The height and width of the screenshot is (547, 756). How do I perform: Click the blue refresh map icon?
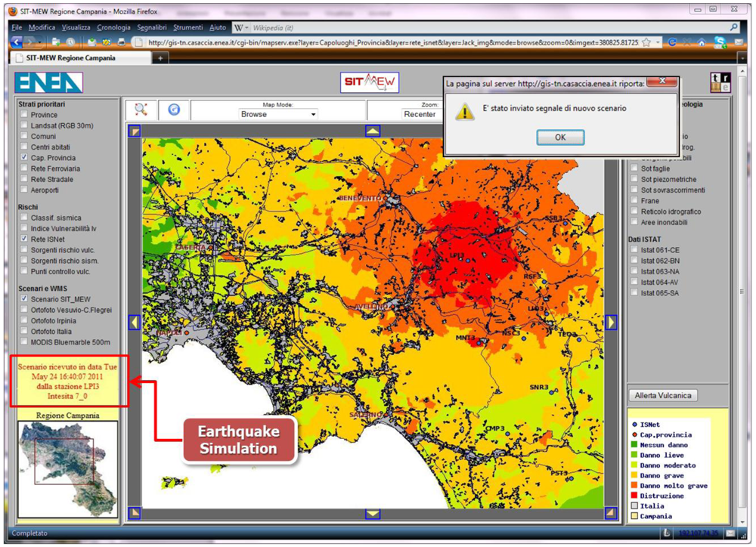tap(174, 110)
